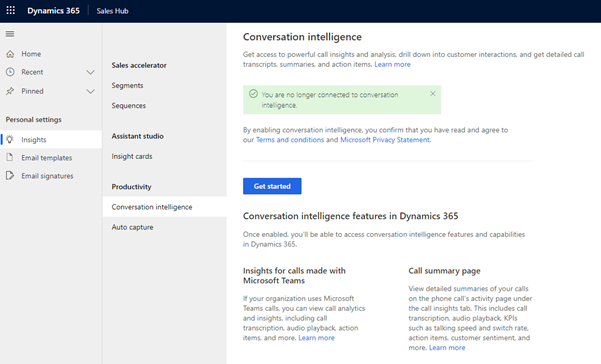Open Email signatures settings

click(x=51, y=176)
